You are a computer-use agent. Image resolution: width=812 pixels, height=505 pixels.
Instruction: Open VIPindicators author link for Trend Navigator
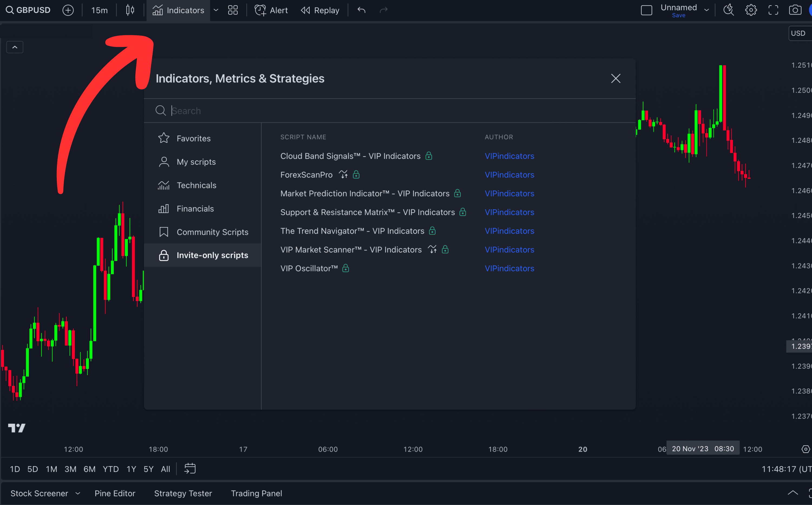[x=509, y=231]
